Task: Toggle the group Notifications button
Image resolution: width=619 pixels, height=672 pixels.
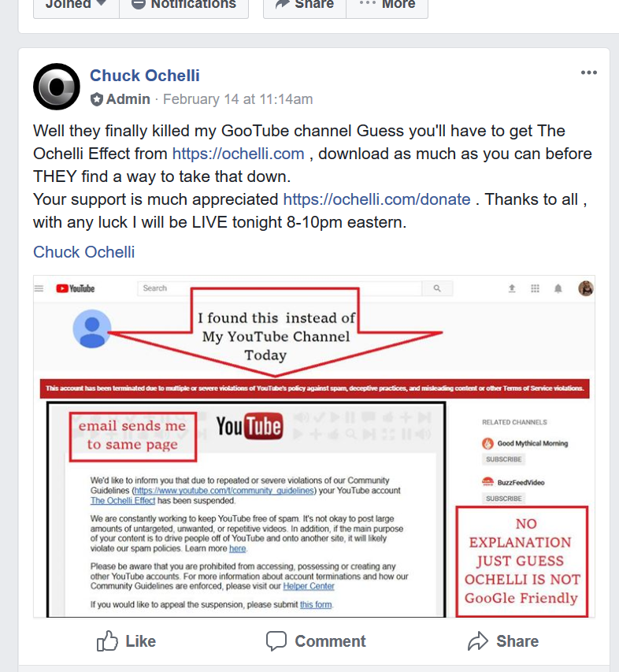Action: (183, 6)
